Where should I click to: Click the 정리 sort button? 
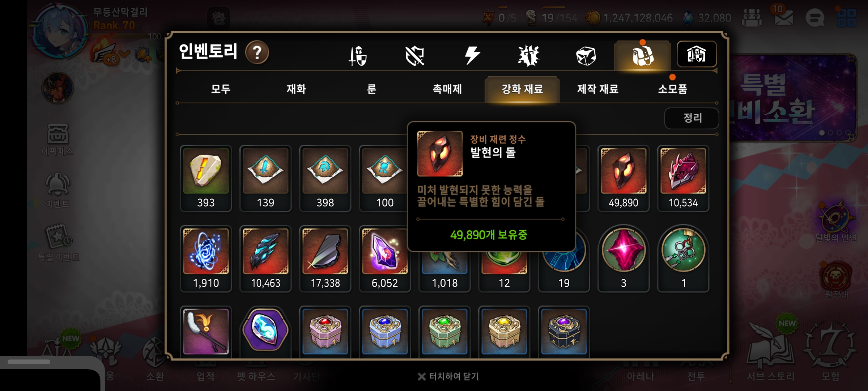click(x=692, y=118)
